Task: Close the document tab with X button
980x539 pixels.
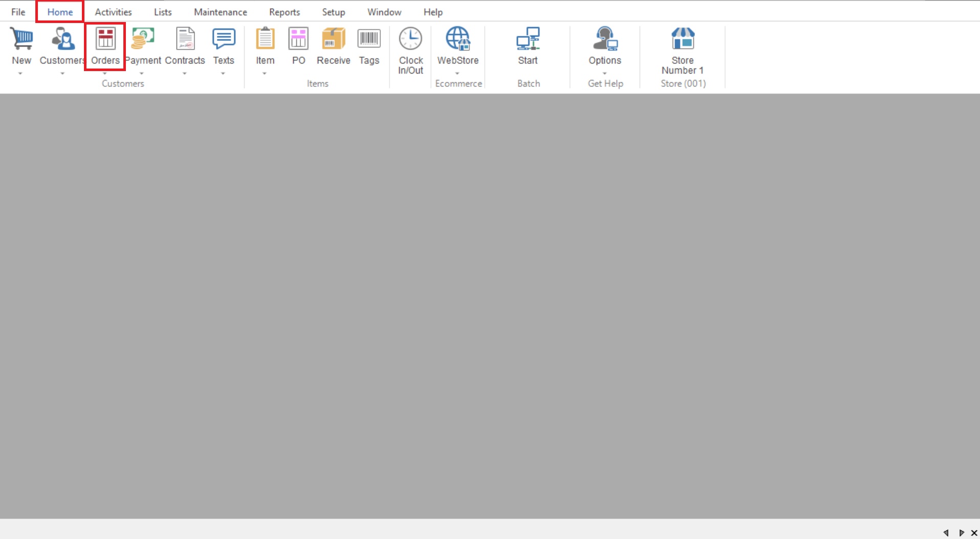Action: [974, 533]
